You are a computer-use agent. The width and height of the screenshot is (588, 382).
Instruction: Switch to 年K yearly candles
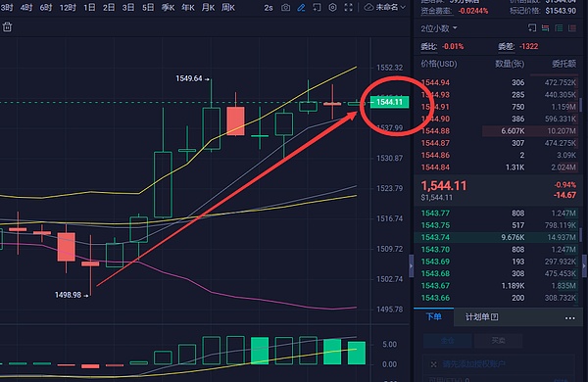point(188,8)
